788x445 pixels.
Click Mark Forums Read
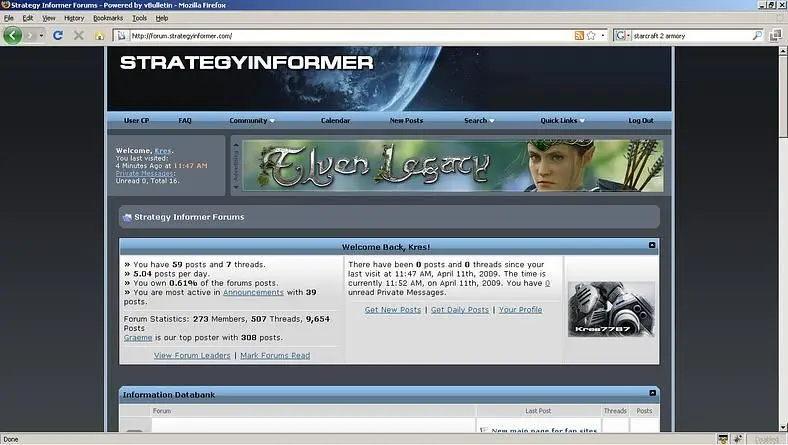tap(275, 355)
